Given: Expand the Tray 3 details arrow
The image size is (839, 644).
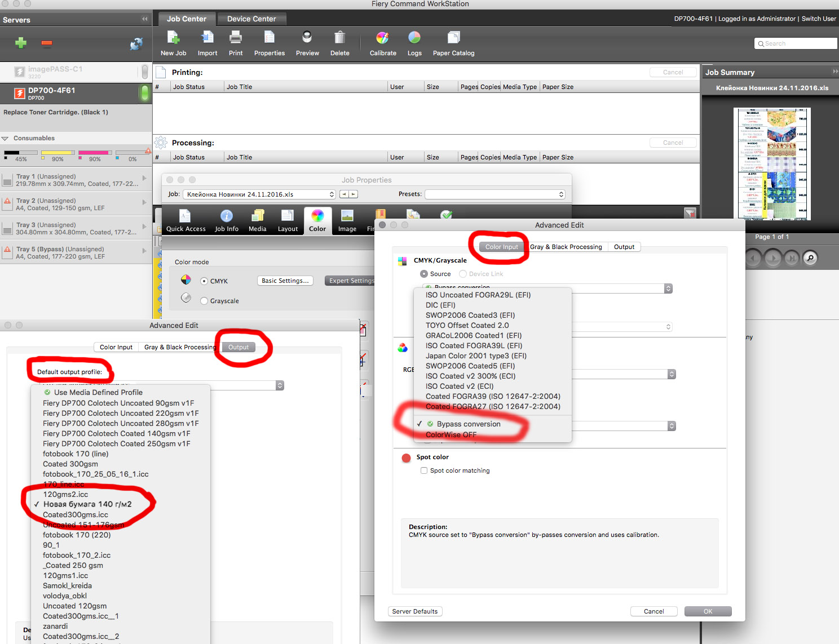Looking at the screenshot, I should [144, 226].
